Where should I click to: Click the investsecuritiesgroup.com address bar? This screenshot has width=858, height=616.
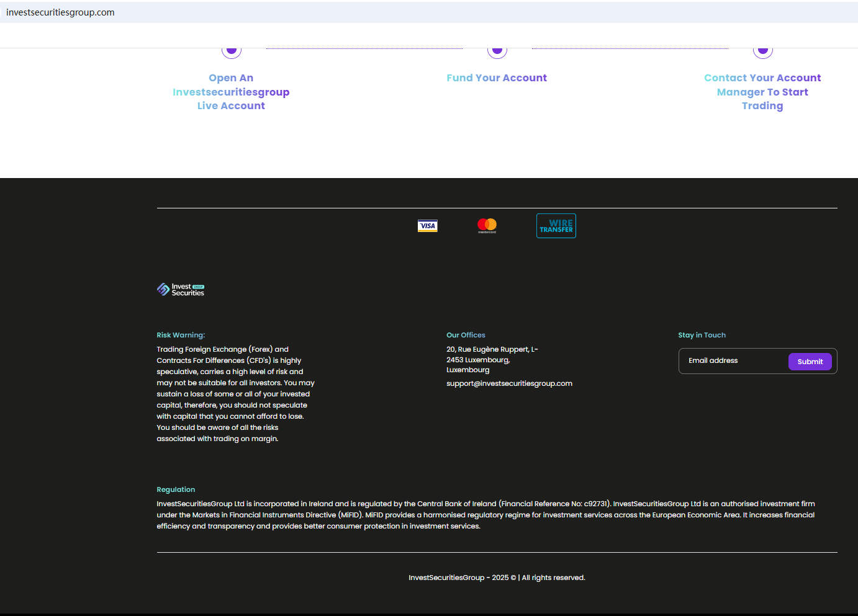tap(60, 12)
